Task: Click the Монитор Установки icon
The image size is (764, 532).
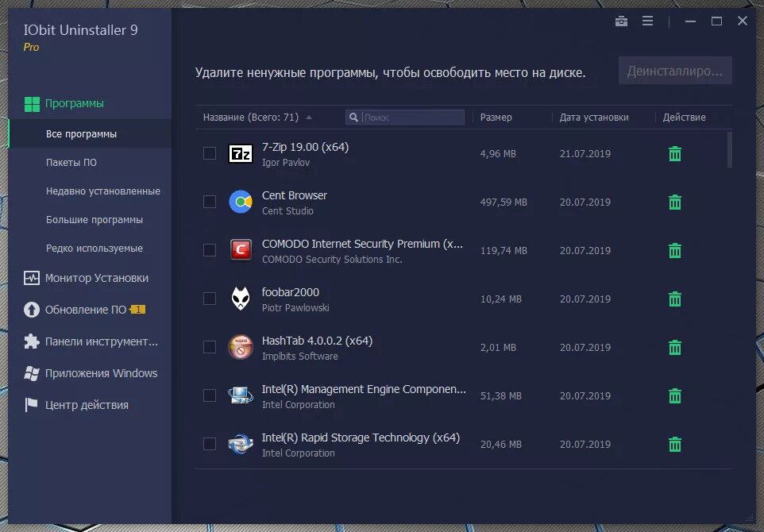Action: click(32, 278)
